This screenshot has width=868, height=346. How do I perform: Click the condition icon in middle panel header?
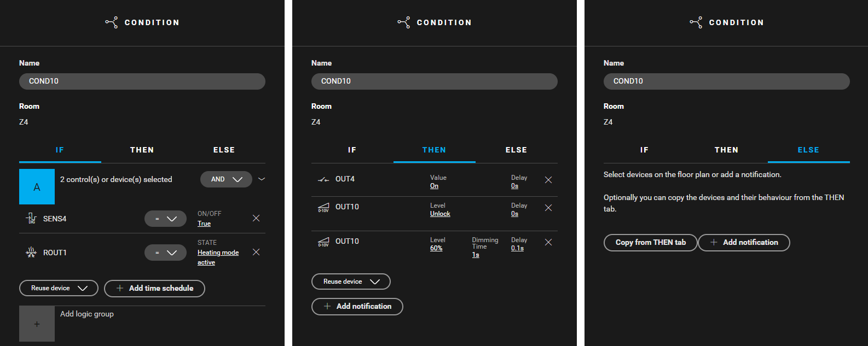(404, 22)
